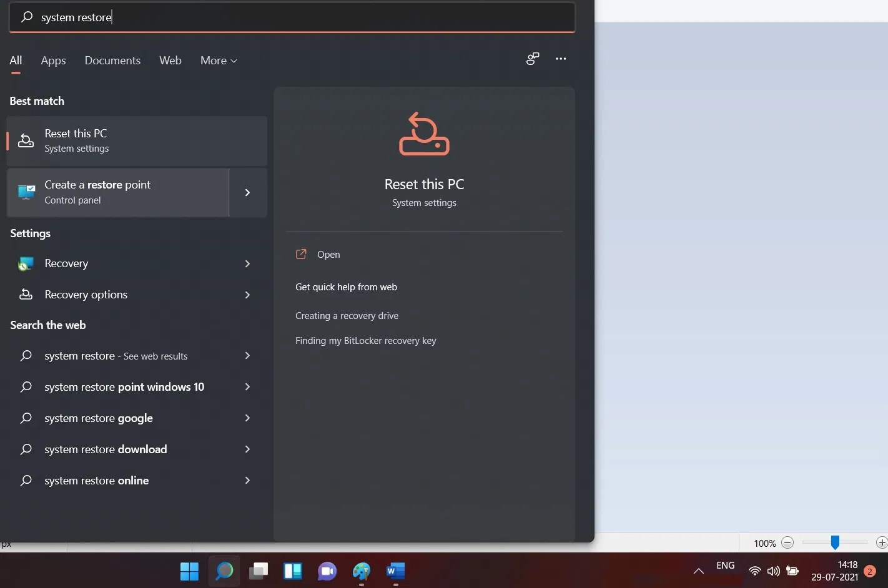Open the user feedback icon near search options
Image resolution: width=888 pixels, height=588 pixels.
[532, 59]
